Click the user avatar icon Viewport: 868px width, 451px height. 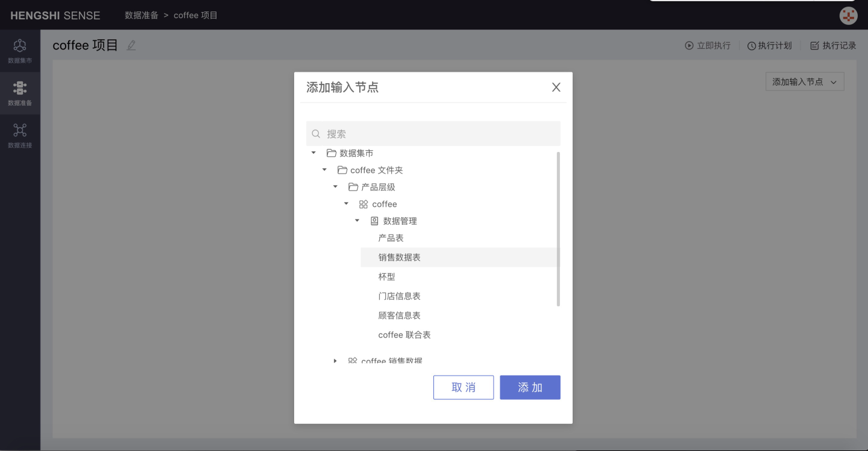coord(848,16)
